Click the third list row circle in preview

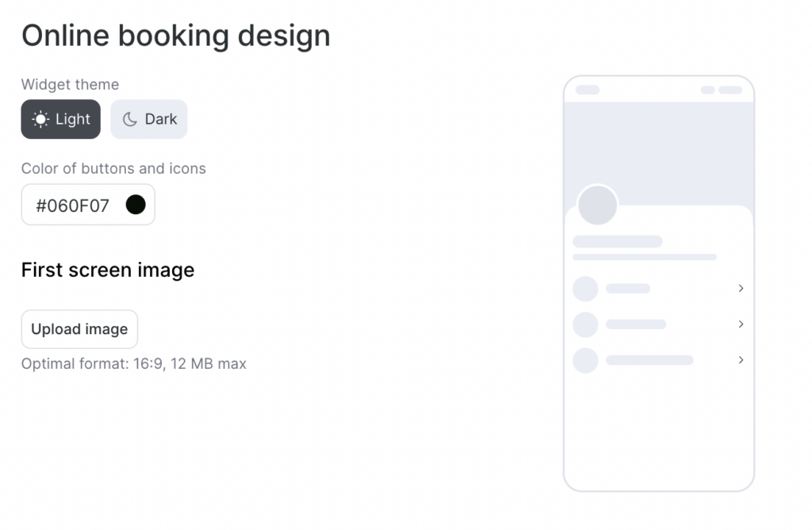point(585,360)
